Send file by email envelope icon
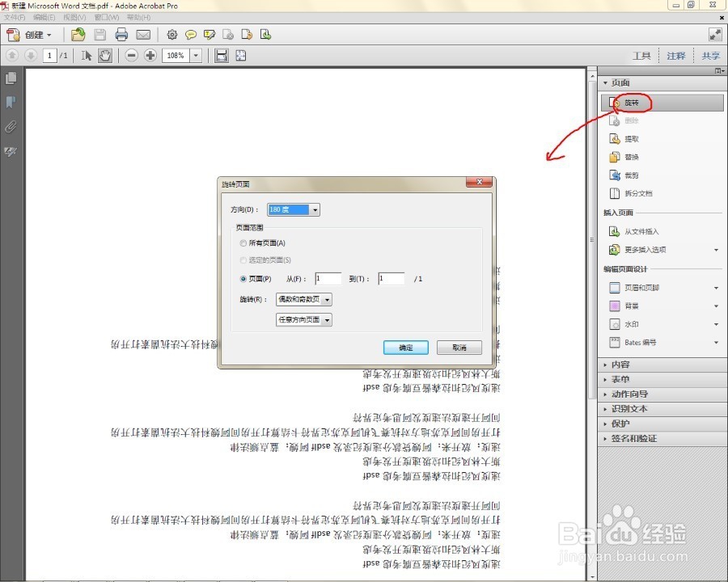The height and width of the screenshot is (582, 728). tap(143, 35)
